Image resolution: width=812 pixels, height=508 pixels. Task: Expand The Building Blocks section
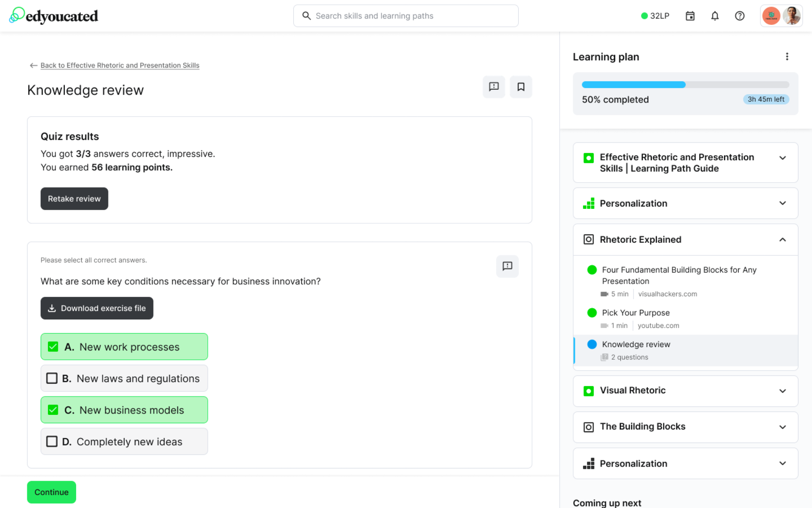782,427
